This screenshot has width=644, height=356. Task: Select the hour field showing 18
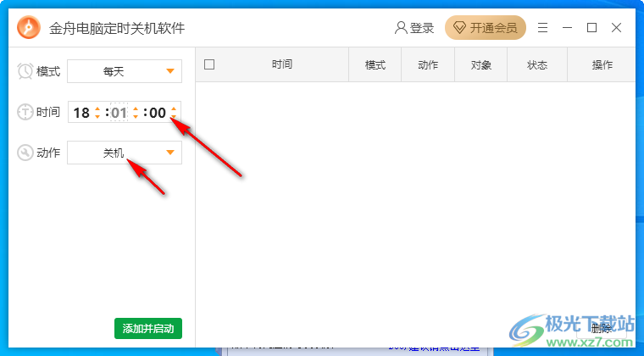81,113
